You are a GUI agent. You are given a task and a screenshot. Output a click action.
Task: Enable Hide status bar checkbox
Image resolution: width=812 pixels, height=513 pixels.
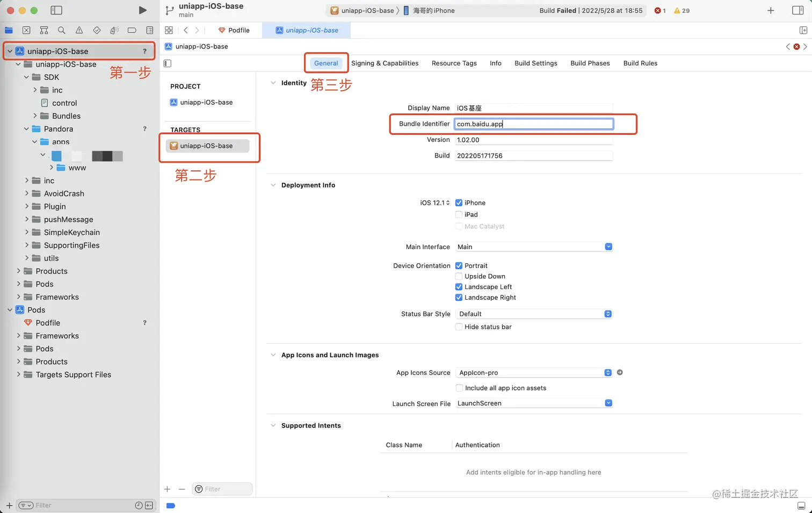coord(459,327)
